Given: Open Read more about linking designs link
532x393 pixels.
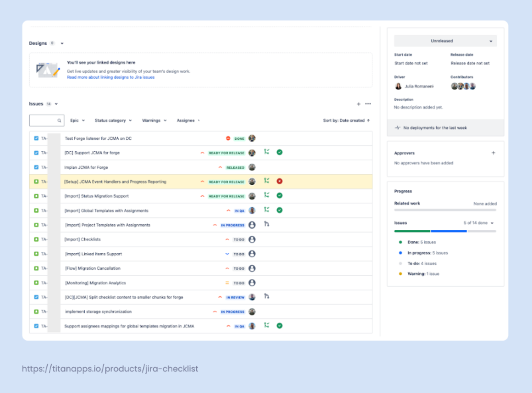Looking at the screenshot, I should tap(111, 78).
